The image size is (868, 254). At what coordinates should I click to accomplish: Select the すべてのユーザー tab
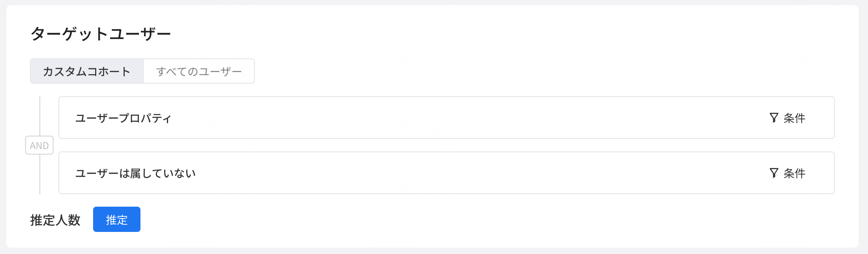pyautogui.click(x=199, y=71)
